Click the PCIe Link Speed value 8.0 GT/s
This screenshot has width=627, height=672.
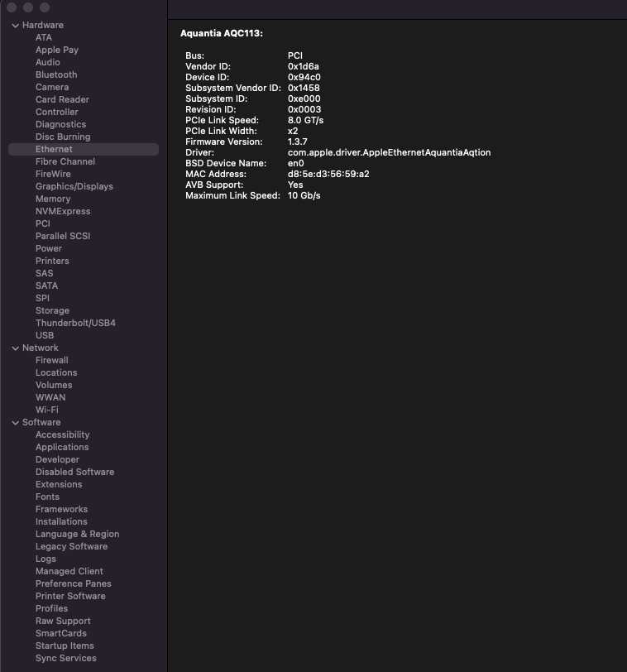click(x=305, y=121)
